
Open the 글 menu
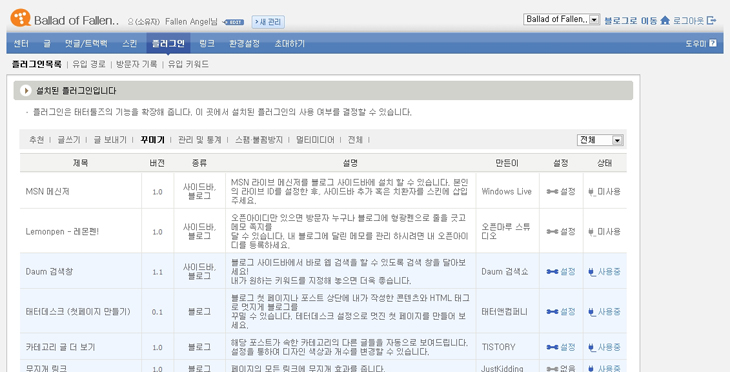coord(47,43)
